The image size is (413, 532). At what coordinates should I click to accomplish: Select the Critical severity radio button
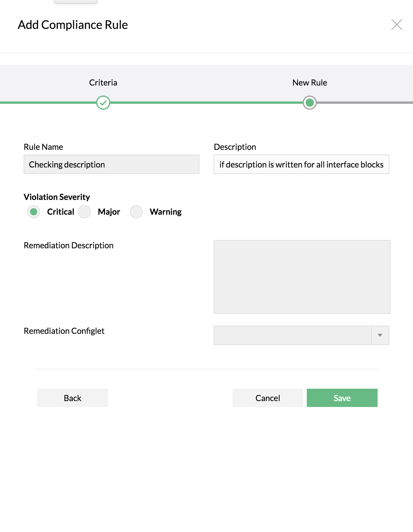[34, 212]
